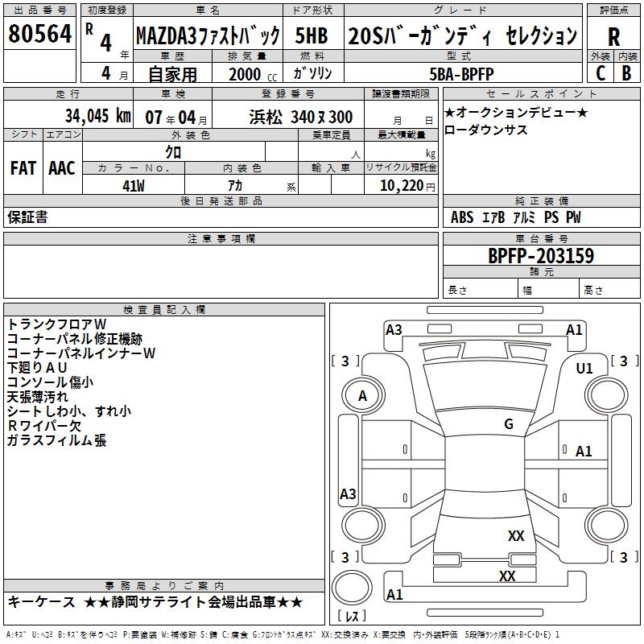Click the door type 5HB
The width and height of the screenshot is (644, 644).
[312, 35]
